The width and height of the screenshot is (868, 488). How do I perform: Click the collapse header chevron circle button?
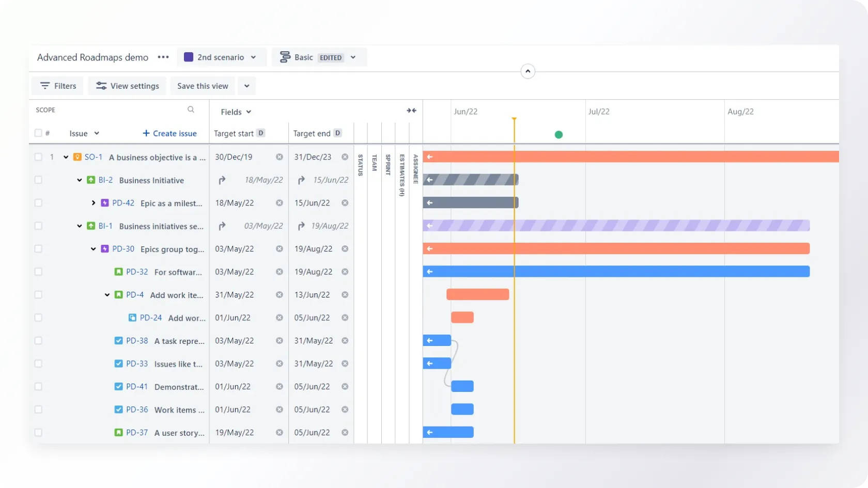click(528, 71)
